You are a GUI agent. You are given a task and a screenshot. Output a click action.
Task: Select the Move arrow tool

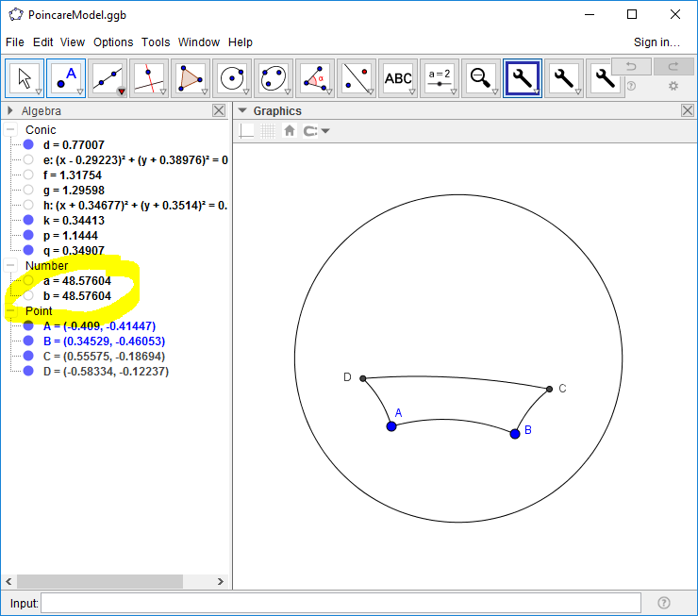[x=25, y=78]
